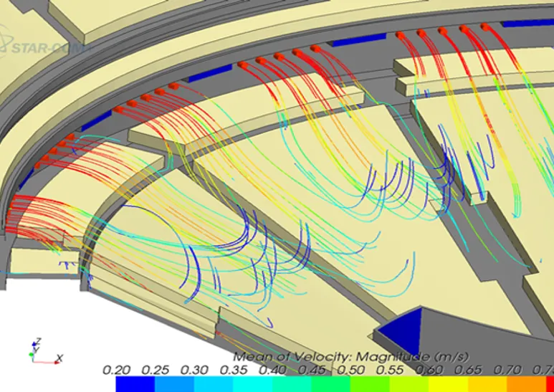Click the rightmost red inlet seed marker

point(485,27)
